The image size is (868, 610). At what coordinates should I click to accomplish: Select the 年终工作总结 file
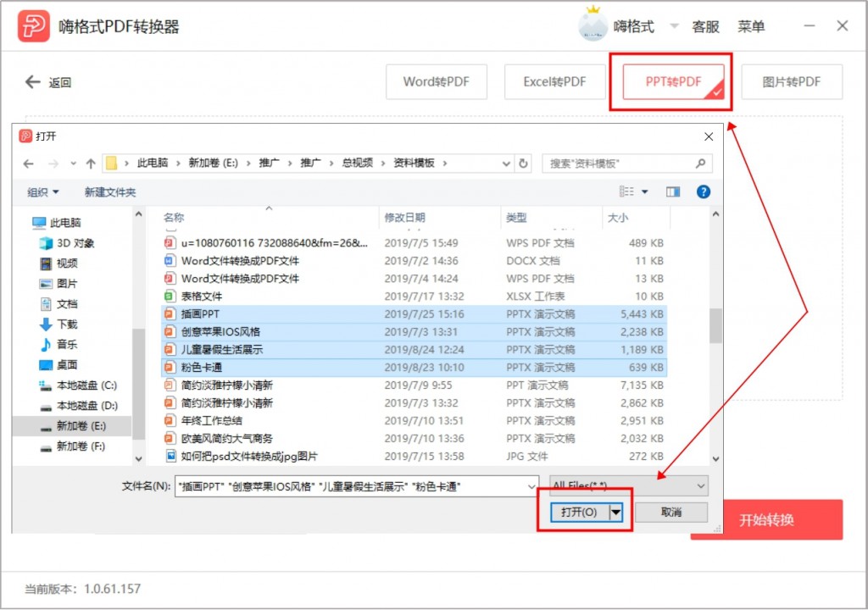pyautogui.click(x=414, y=421)
